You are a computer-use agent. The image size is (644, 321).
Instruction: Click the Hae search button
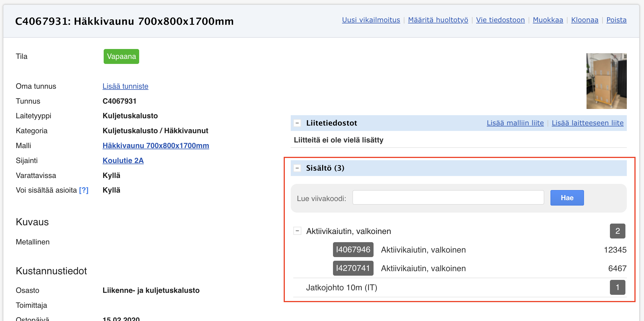tap(567, 198)
